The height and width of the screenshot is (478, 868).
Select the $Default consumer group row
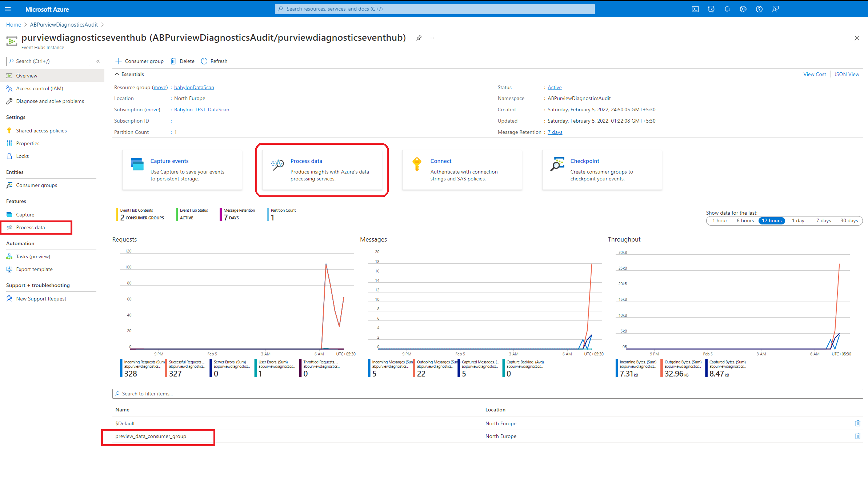tap(487, 423)
